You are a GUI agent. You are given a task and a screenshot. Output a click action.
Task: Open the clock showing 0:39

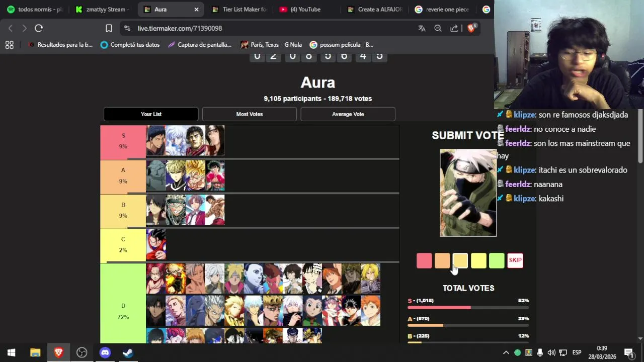coord(602,348)
